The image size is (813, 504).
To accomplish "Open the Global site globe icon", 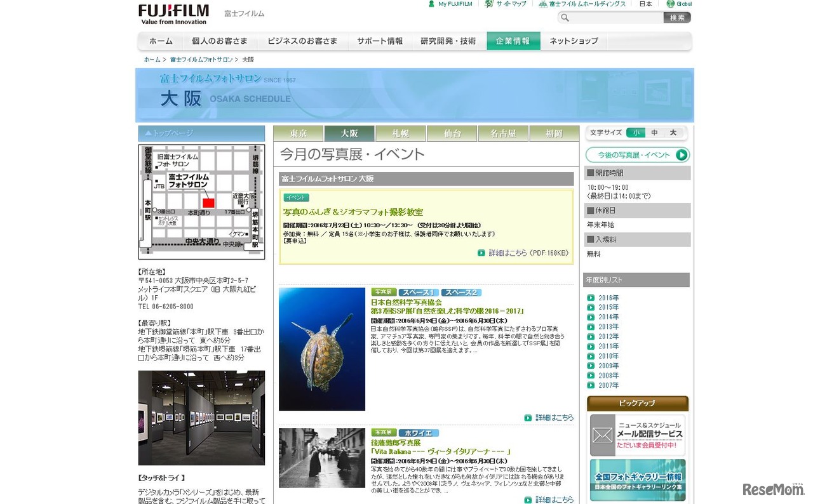I will (x=670, y=4).
